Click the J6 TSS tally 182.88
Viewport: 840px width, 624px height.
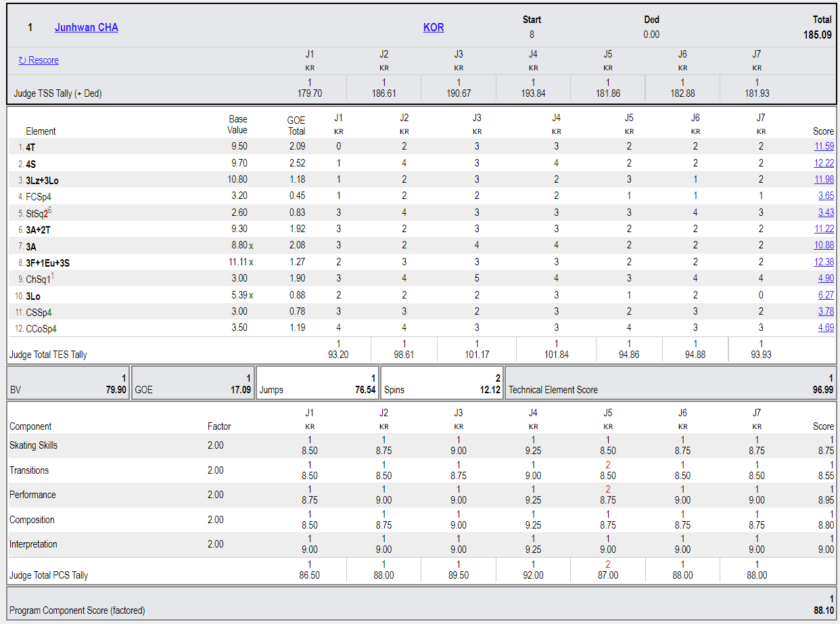click(682, 93)
